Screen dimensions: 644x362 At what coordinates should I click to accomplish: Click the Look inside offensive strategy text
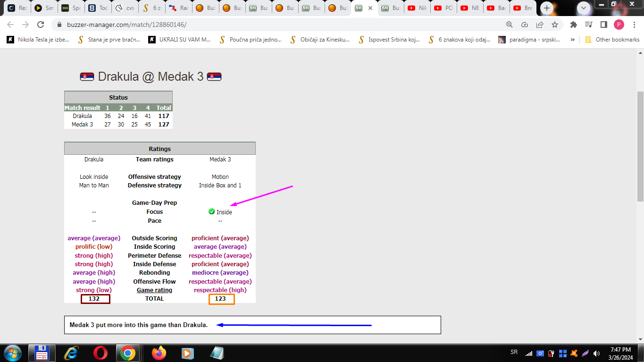coord(94,177)
